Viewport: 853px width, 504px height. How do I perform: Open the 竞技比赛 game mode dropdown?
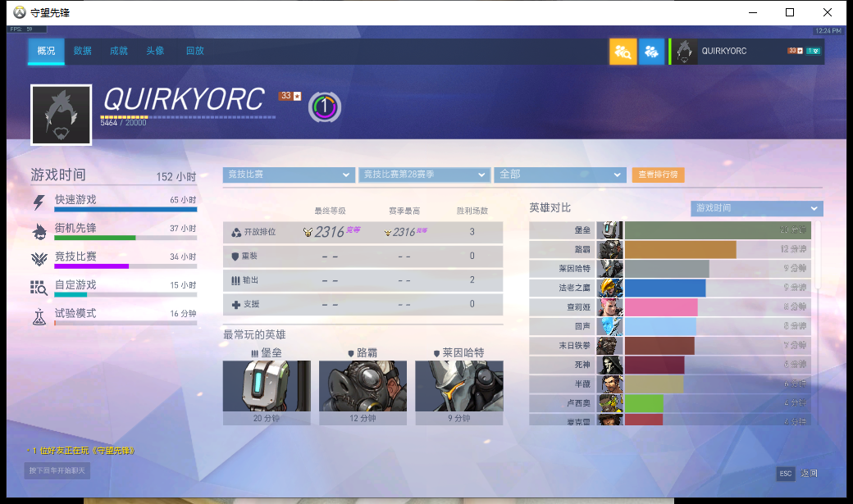pyautogui.click(x=289, y=175)
